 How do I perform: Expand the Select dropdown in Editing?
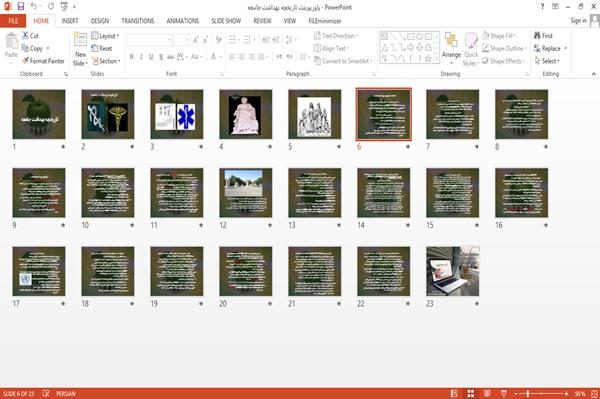point(547,61)
